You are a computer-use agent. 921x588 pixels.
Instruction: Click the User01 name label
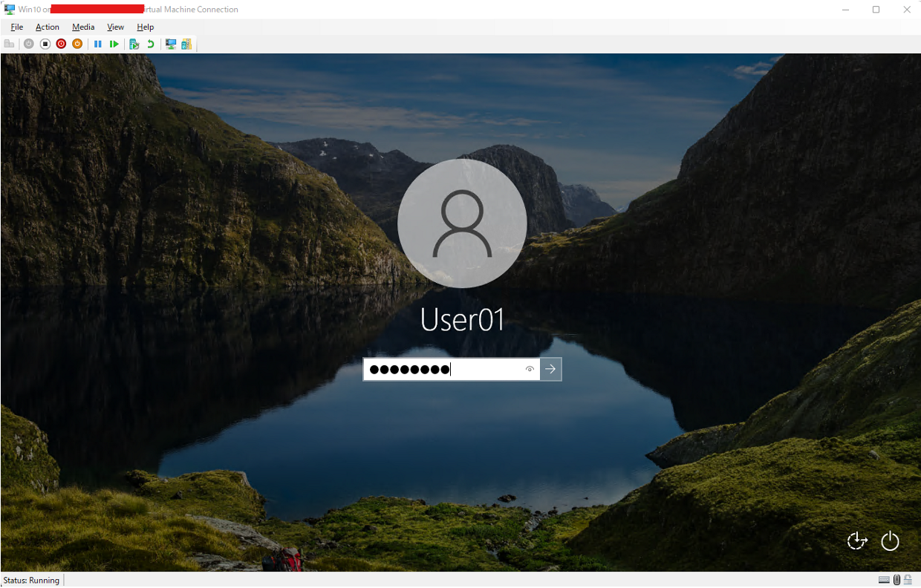tap(462, 320)
